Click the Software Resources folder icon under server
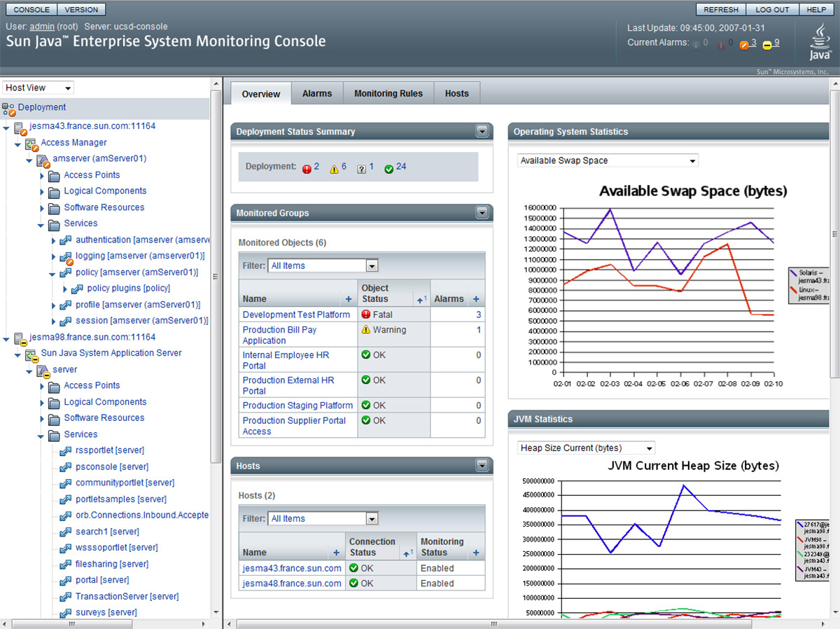The image size is (840, 629). [x=55, y=419]
